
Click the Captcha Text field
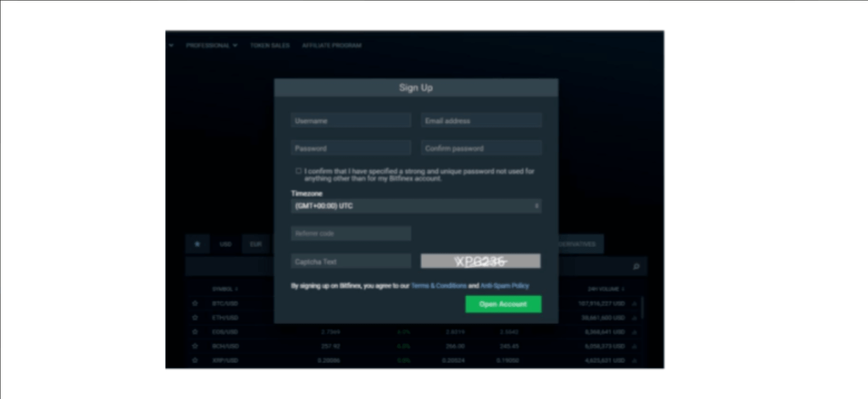coord(351,261)
